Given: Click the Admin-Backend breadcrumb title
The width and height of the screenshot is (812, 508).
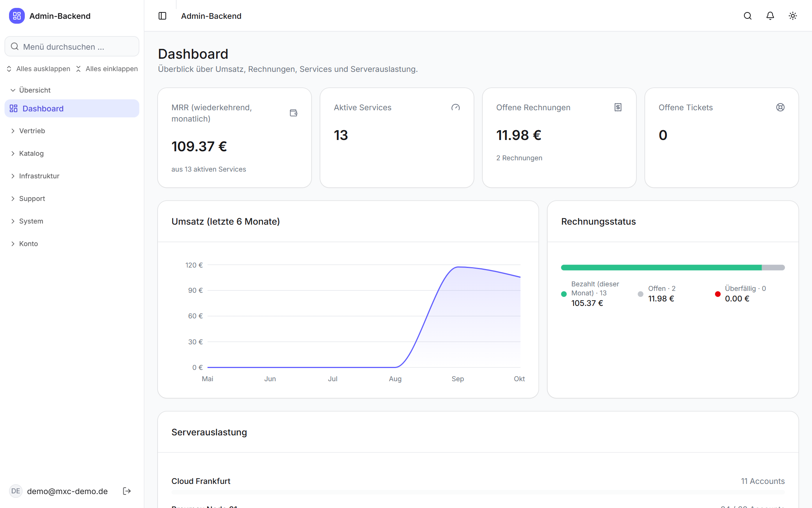Looking at the screenshot, I should coord(211,16).
